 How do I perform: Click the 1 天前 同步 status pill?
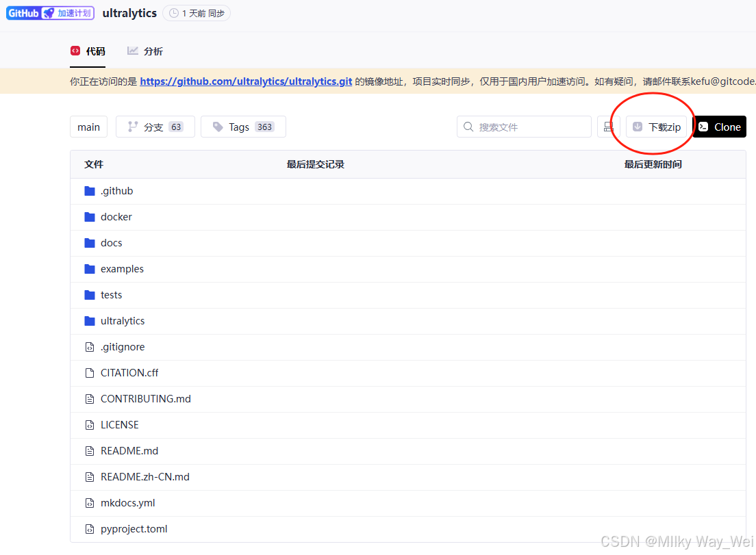click(197, 13)
